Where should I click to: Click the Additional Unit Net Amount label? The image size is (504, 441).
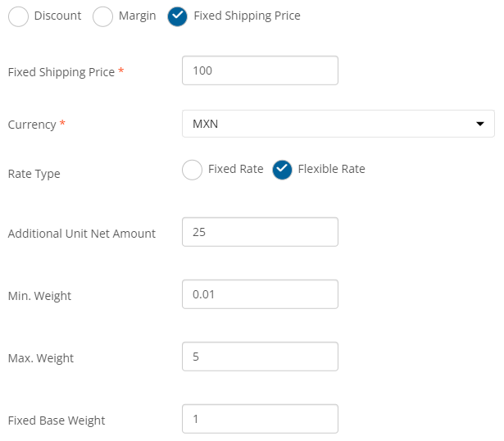tap(82, 234)
